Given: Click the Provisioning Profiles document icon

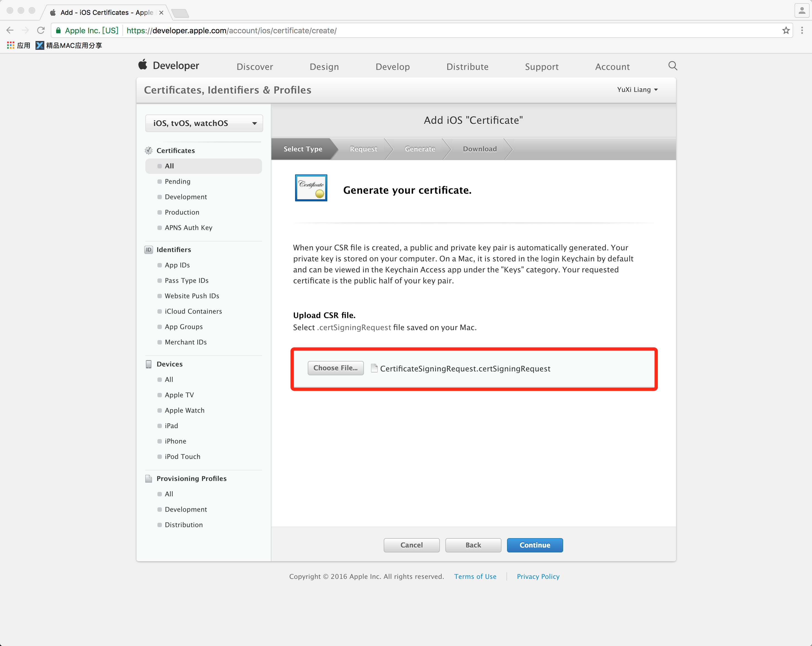Looking at the screenshot, I should tap(149, 478).
